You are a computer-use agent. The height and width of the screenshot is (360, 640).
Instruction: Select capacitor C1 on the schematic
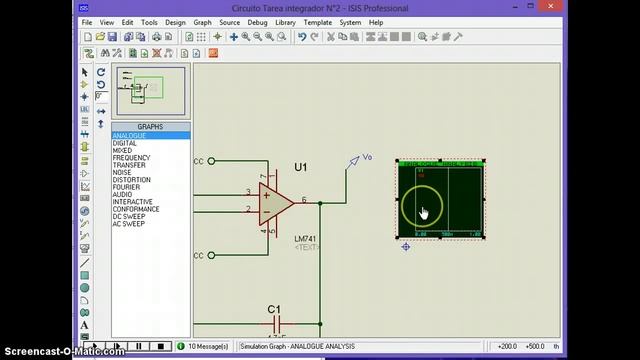tap(276, 324)
